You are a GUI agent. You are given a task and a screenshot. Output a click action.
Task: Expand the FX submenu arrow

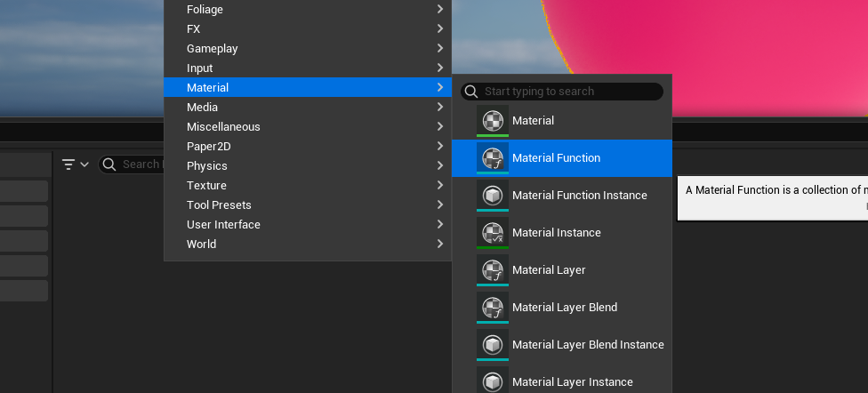(x=440, y=28)
